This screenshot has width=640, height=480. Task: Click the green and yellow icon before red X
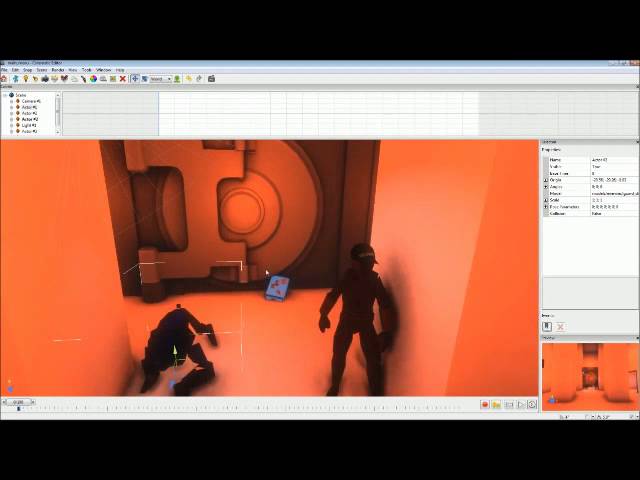(x=113, y=79)
